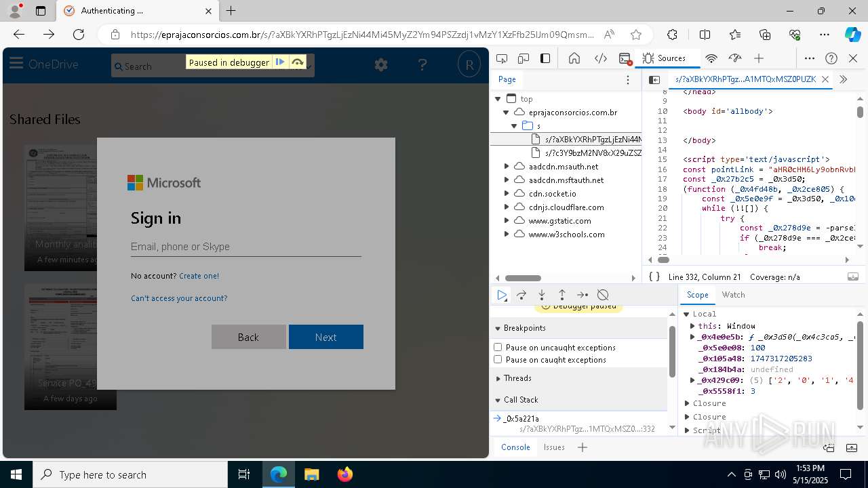Click resume icon in Paused in debugger overlay
This screenshot has height=488, width=868.
279,62
